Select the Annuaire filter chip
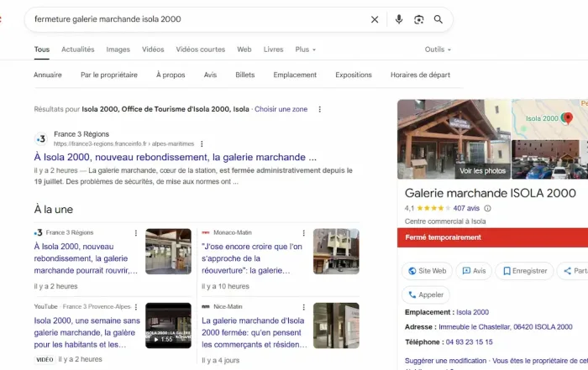This screenshot has height=370, width=588. [x=48, y=75]
